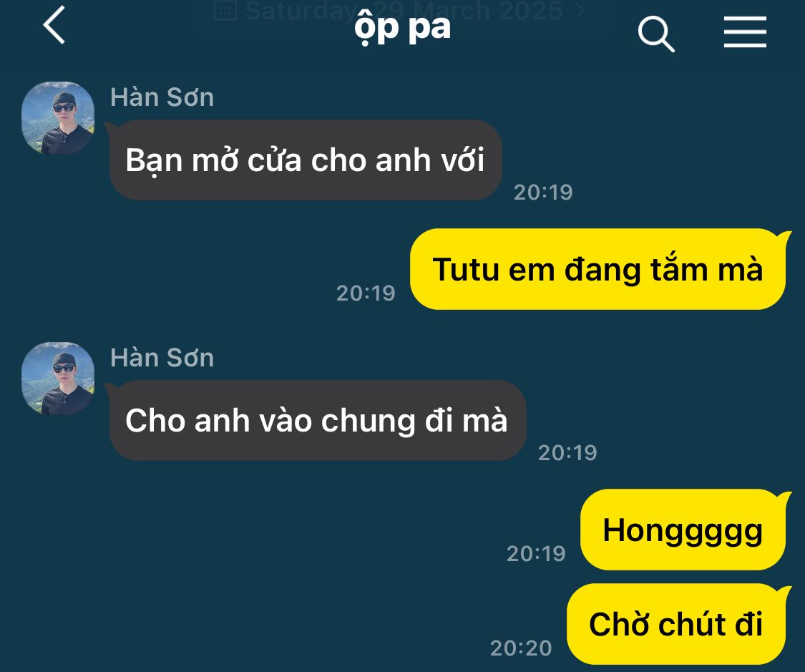Open the hamburger menu icon

click(x=745, y=31)
